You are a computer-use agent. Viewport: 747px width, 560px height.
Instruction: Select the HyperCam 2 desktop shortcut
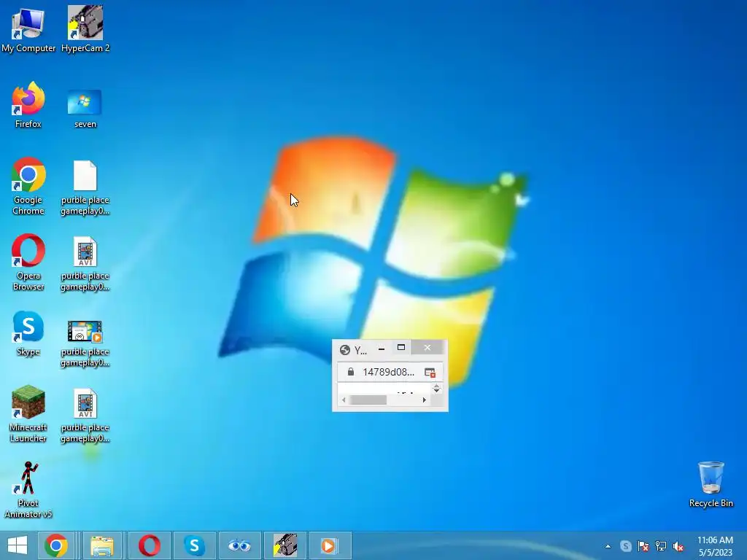coord(85,28)
